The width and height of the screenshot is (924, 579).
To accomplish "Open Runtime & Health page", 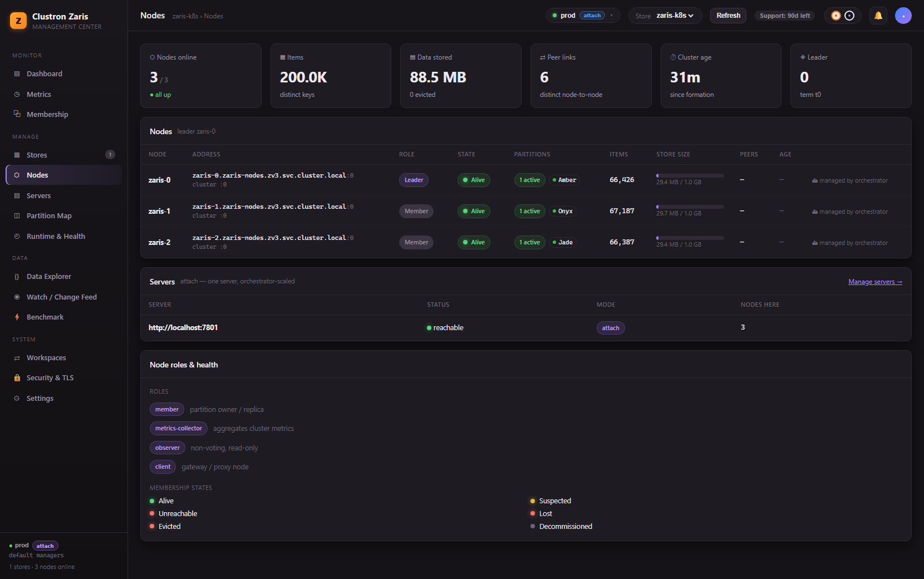I will pyautogui.click(x=63, y=237).
